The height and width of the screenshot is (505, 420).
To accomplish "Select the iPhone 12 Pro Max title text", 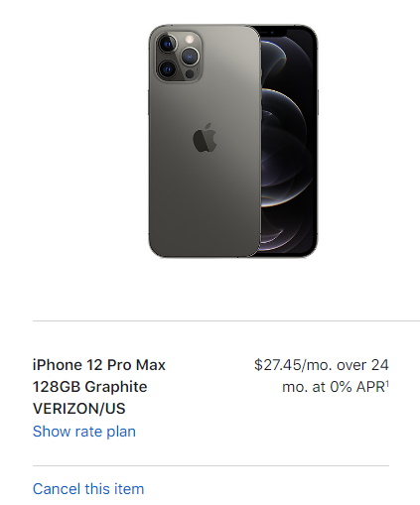I will pos(99,365).
